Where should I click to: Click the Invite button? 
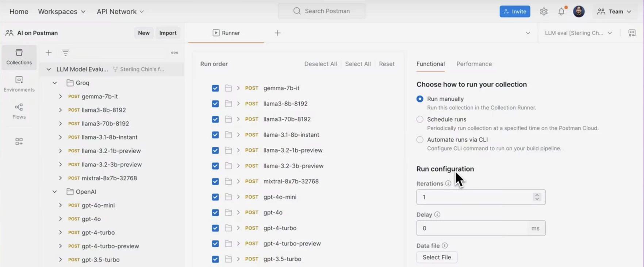(x=515, y=11)
